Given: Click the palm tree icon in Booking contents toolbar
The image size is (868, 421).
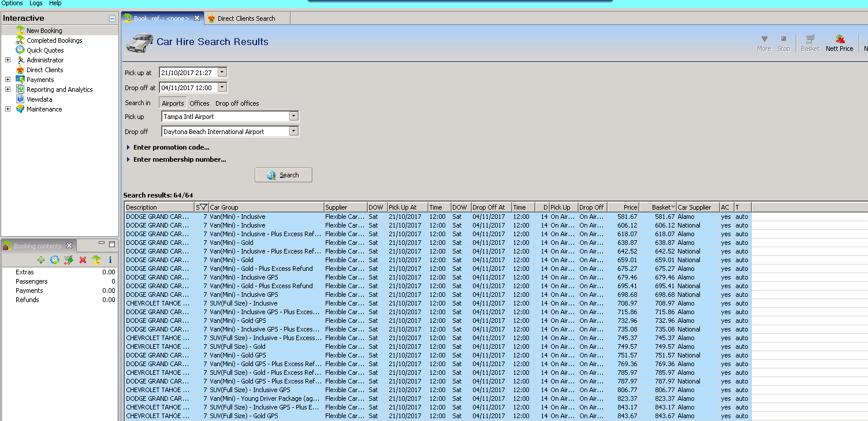Looking at the screenshot, I should point(96,260).
